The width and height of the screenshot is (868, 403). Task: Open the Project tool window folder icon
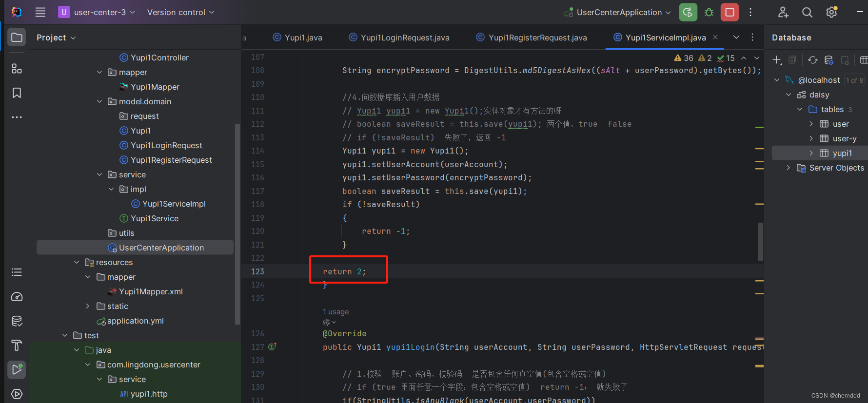[17, 38]
